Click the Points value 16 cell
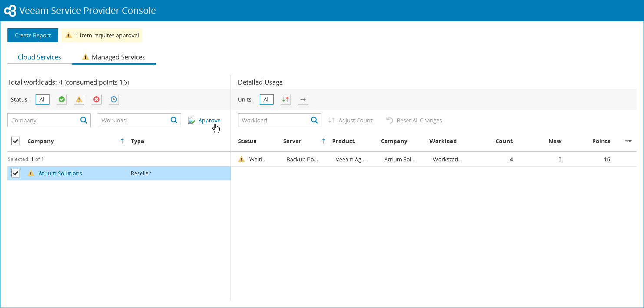The height and width of the screenshot is (308, 644). pos(606,159)
